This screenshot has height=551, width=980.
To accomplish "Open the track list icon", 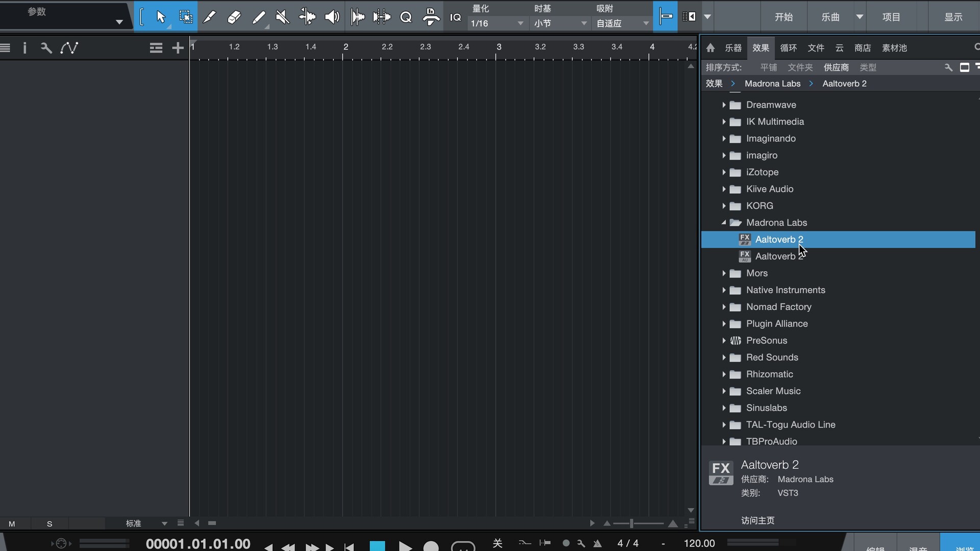I will click(x=6, y=48).
